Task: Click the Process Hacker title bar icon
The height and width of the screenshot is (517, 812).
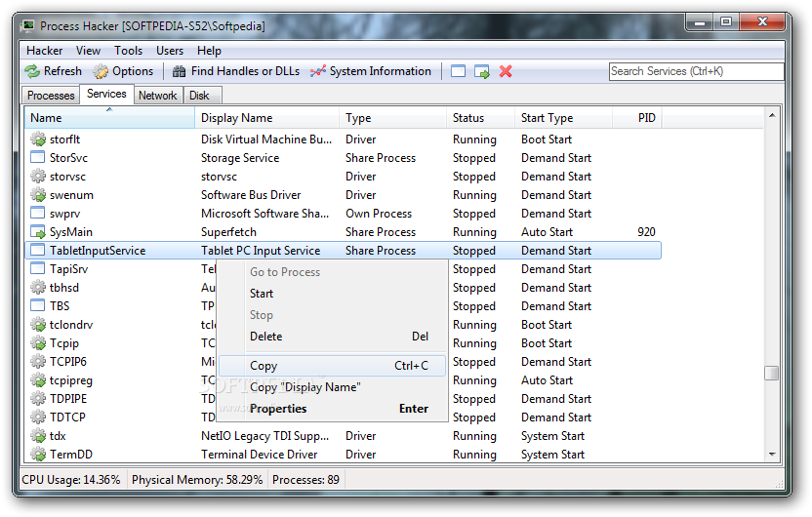Action: [28, 25]
